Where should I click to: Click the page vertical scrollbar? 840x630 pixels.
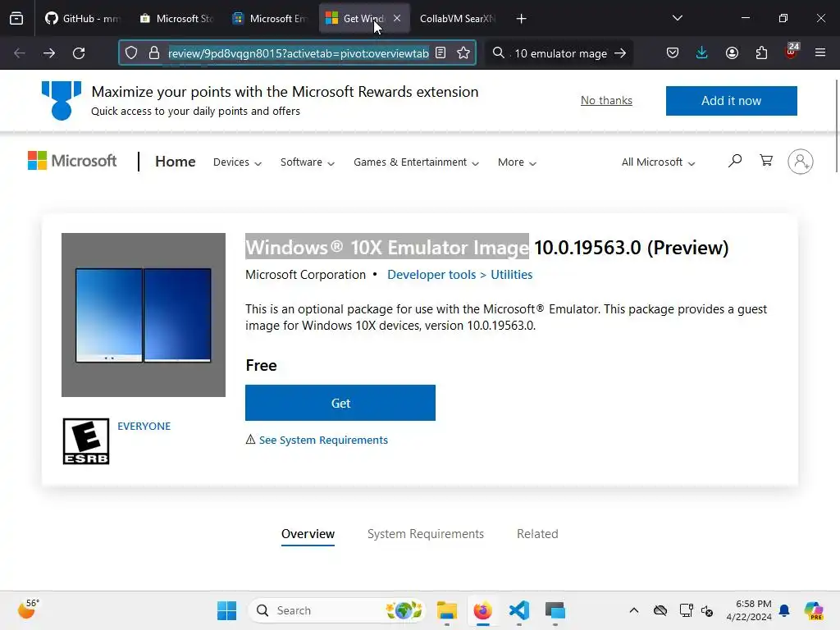point(836,126)
